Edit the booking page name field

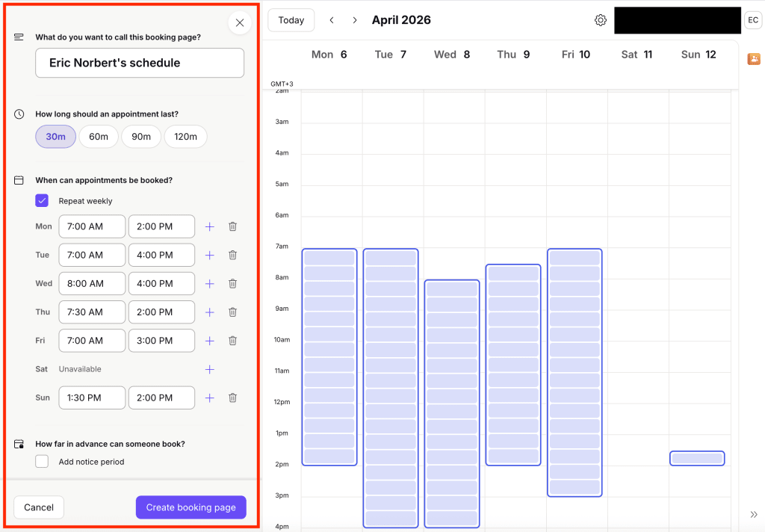[x=140, y=63]
